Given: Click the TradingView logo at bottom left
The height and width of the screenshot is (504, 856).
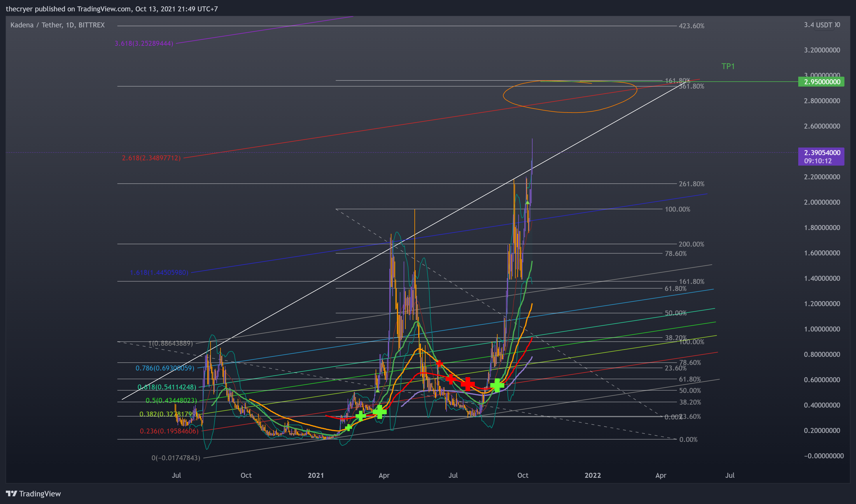Looking at the screenshot, I should point(33,494).
